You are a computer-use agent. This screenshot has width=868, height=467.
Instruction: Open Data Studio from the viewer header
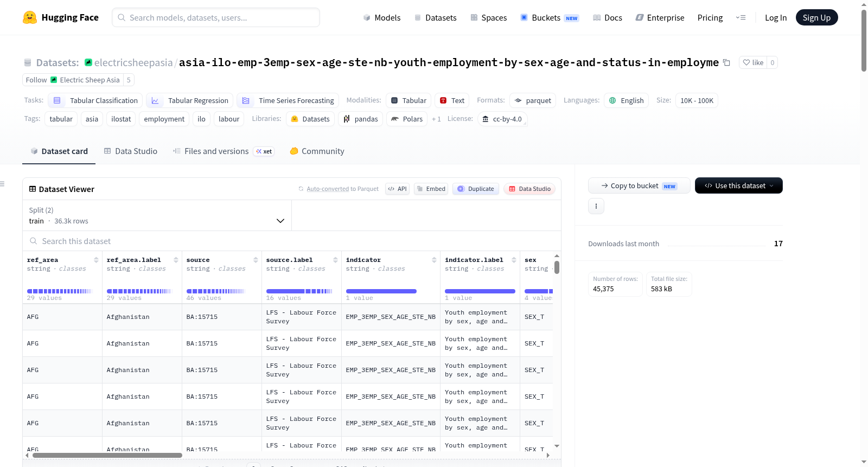pos(529,189)
